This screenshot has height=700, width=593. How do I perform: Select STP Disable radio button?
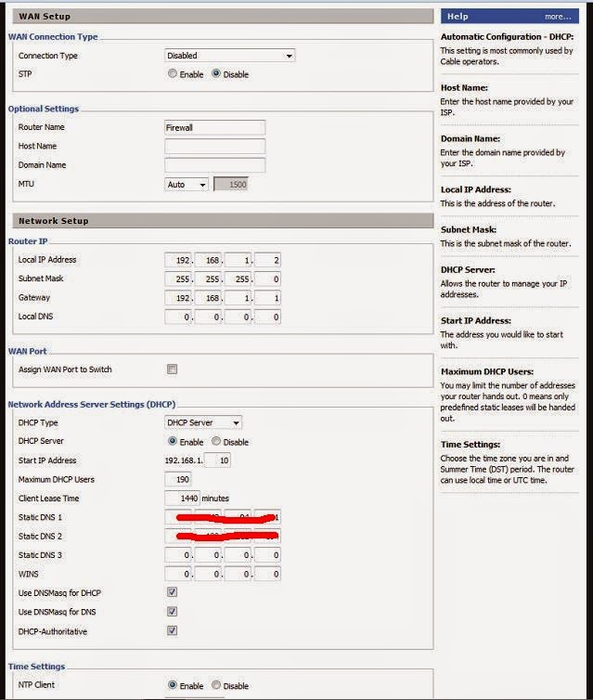point(216,73)
